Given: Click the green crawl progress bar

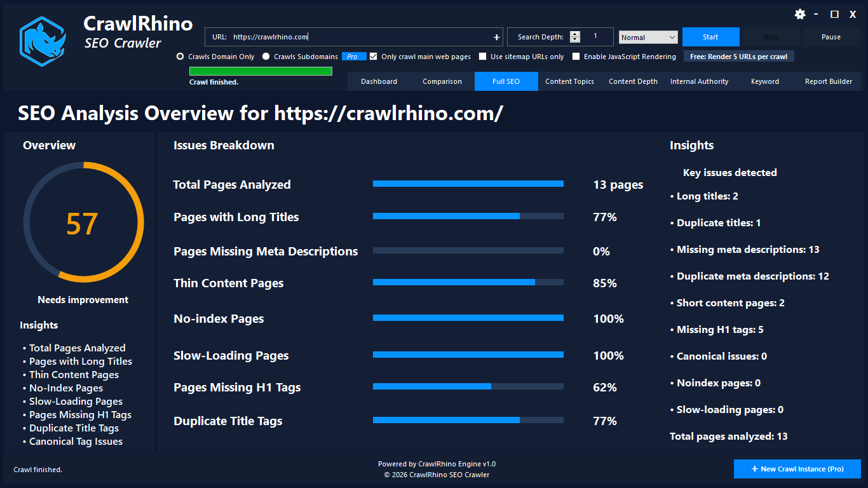Looking at the screenshot, I should coord(261,71).
